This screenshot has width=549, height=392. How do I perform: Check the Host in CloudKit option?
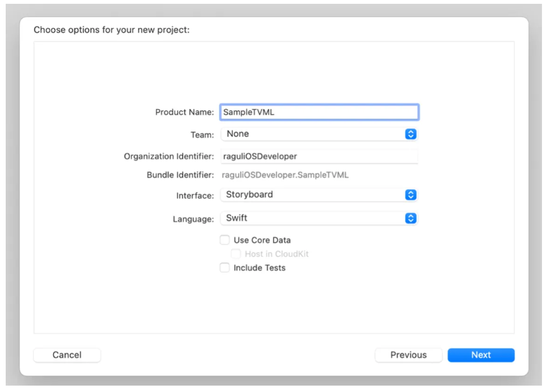pos(236,253)
